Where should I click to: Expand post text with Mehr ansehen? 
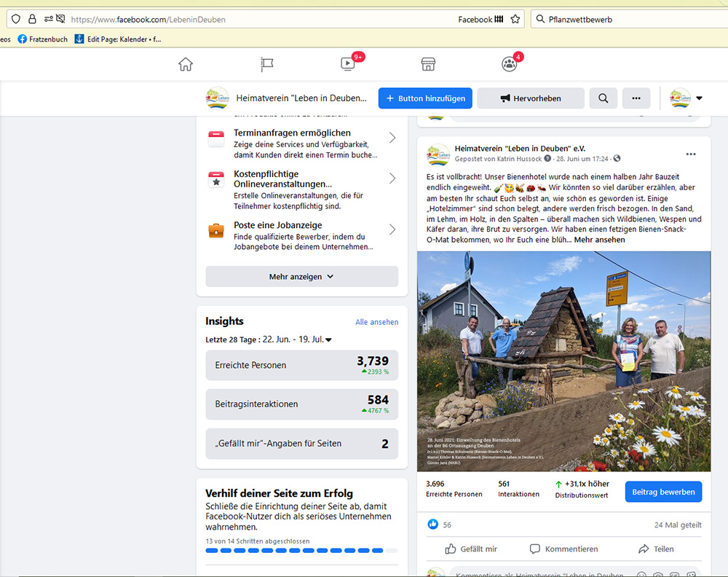click(599, 240)
